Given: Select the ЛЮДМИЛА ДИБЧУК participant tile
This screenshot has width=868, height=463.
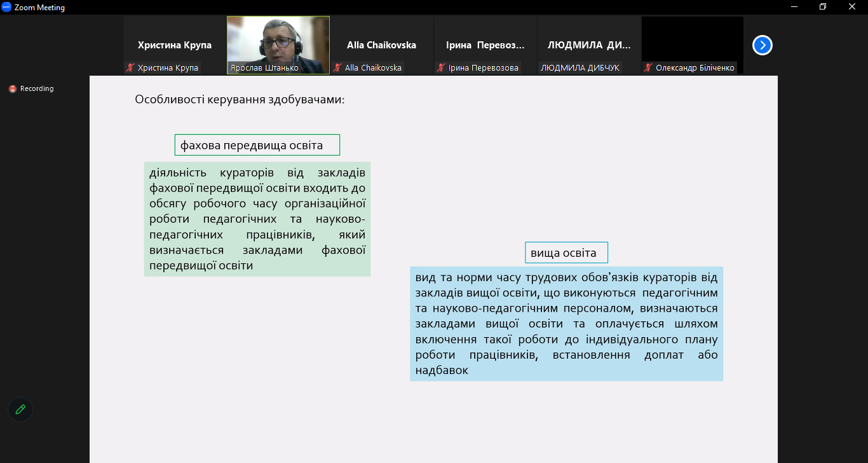Looking at the screenshot, I should [588, 45].
